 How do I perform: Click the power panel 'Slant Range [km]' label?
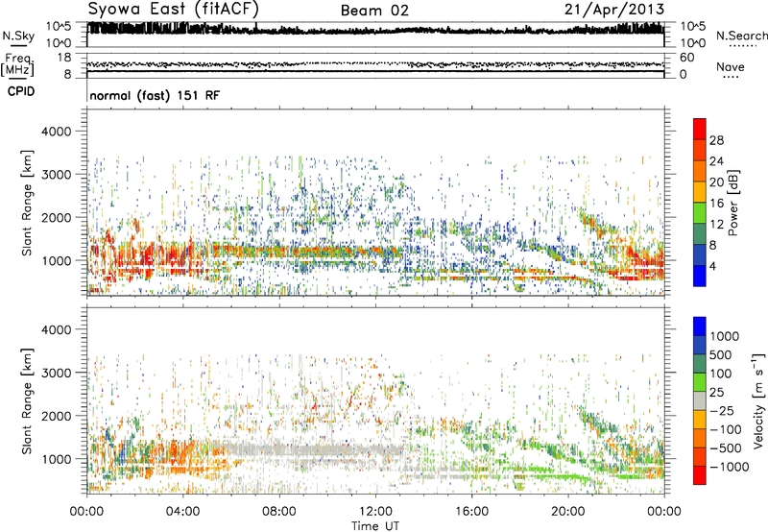(27, 203)
